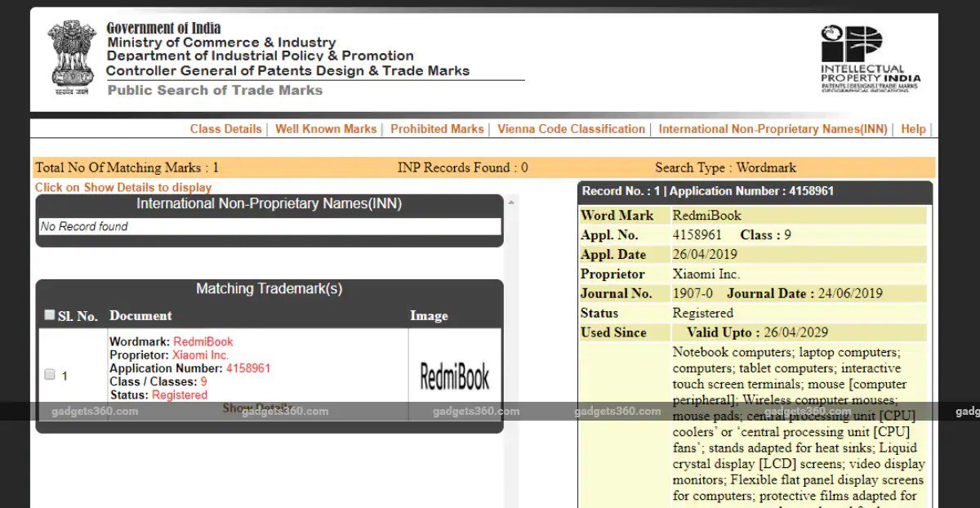Select Word Mark value RedmiBook in details
980x508 pixels.
(x=707, y=216)
